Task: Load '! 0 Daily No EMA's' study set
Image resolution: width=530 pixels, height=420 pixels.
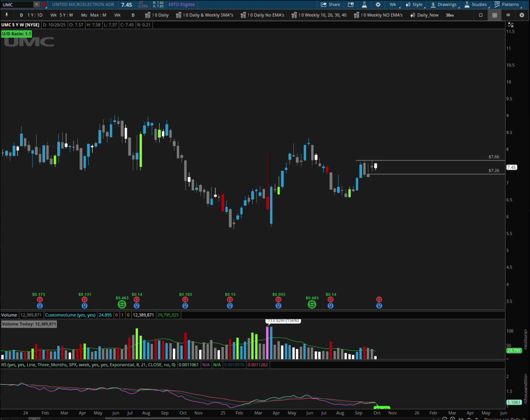Action: pyautogui.click(x=263, y=15)
